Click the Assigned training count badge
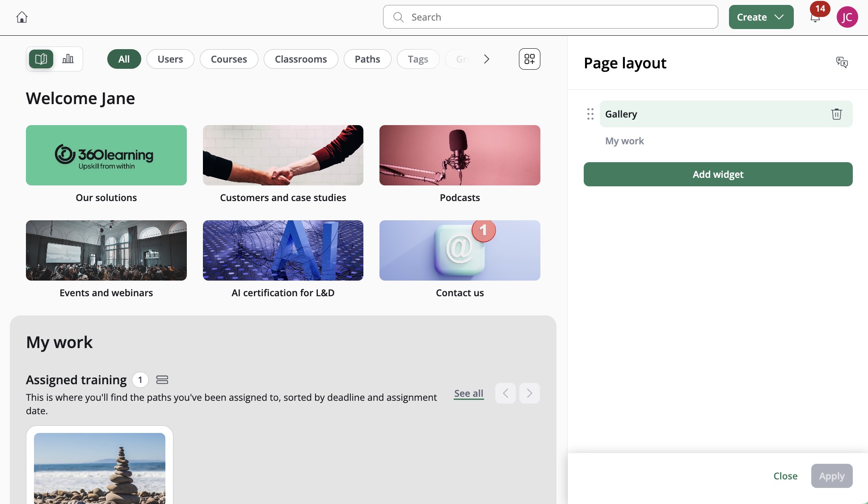The width and height of the screenshot is (868, 504). click(x=140, y=380)
